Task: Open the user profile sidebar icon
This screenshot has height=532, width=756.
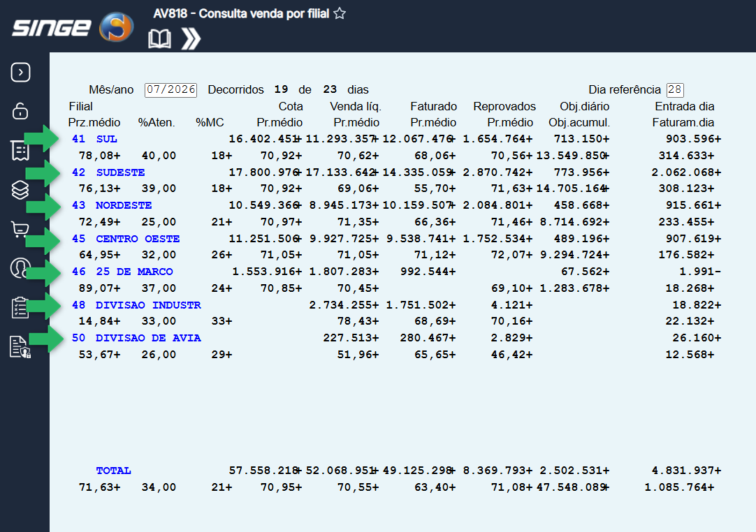Action: (x=20, y=268)
